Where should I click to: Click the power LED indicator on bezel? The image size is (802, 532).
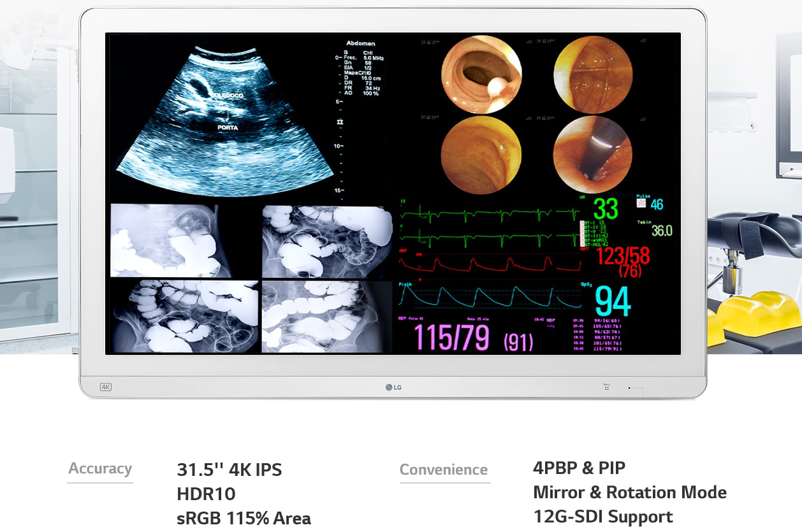pos(629,387)
